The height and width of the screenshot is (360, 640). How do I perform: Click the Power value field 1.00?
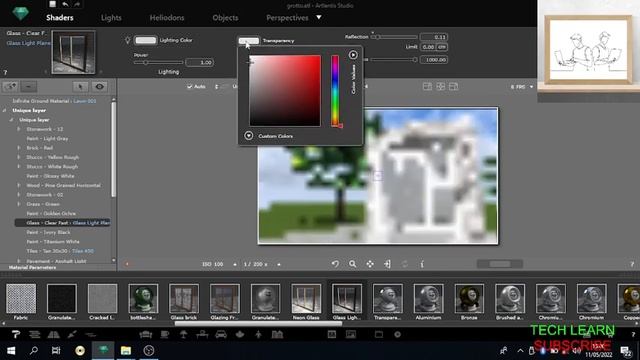click(x=200, y=62)
